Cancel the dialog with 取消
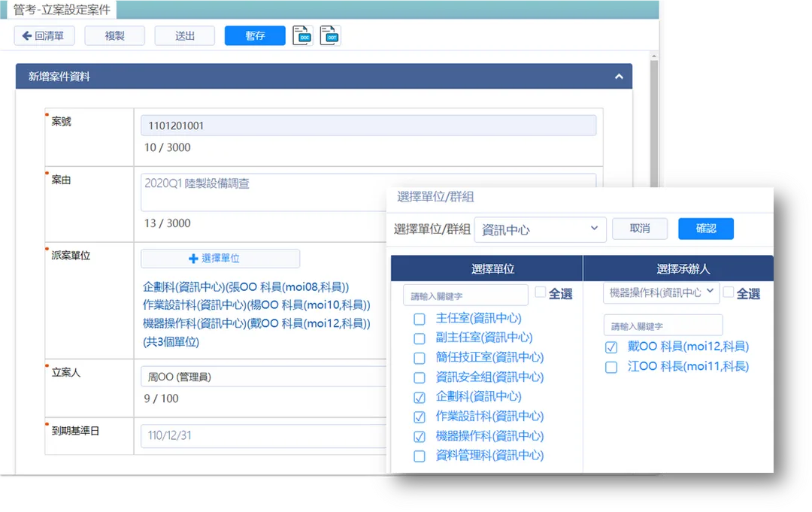The width and height of the screenshot is (812, 512). tap(640, 229)
